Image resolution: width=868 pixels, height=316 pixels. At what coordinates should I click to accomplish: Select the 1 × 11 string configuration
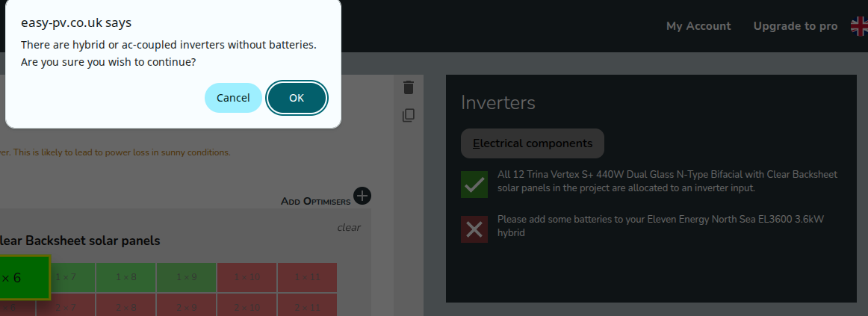[307, 277]
